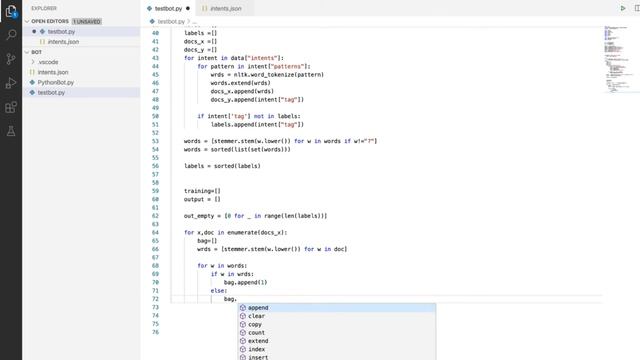Image resolution: width=640 pixels, height=360 pixels.
Task: Click the EXPLORER panel title
Action: pos(44,8)
